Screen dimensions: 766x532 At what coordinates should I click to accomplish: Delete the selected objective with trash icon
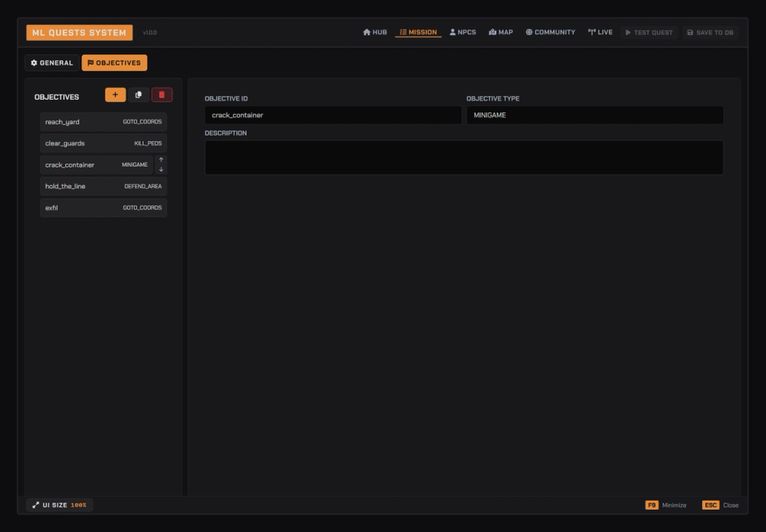click(162, 95)
